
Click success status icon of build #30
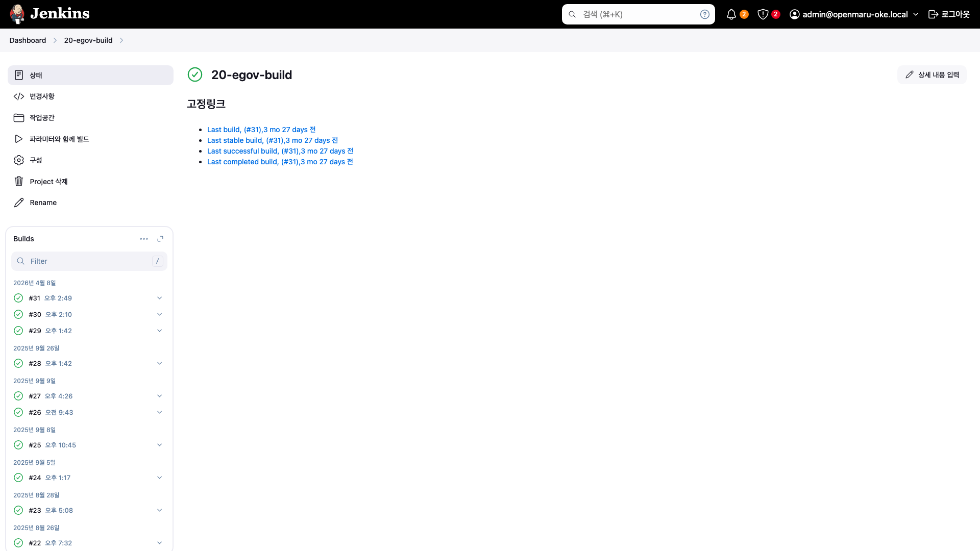18,314
